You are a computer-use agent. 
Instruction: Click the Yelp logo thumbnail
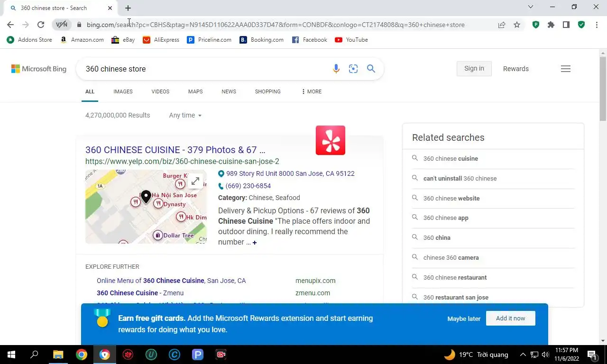pos(331,140)
